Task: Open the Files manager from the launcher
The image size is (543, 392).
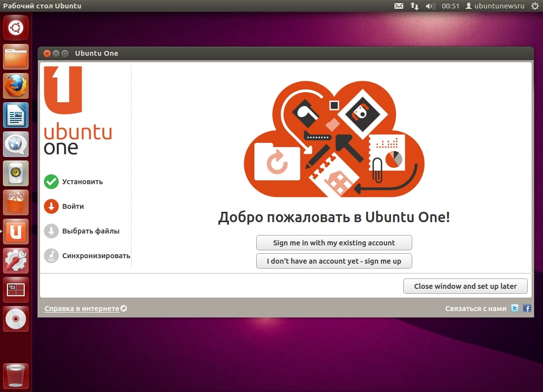Action: 16,57
